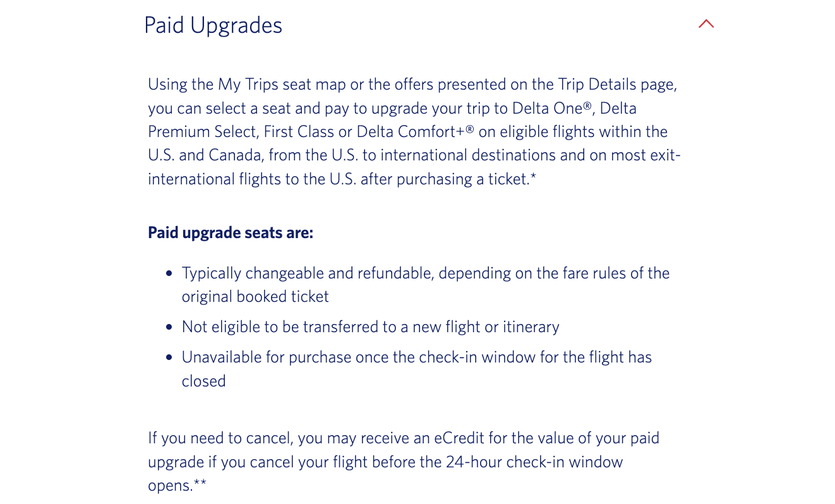835x504 pixels.
Task: Click the bullet about transfers to new flights
Action: [370, 327]
